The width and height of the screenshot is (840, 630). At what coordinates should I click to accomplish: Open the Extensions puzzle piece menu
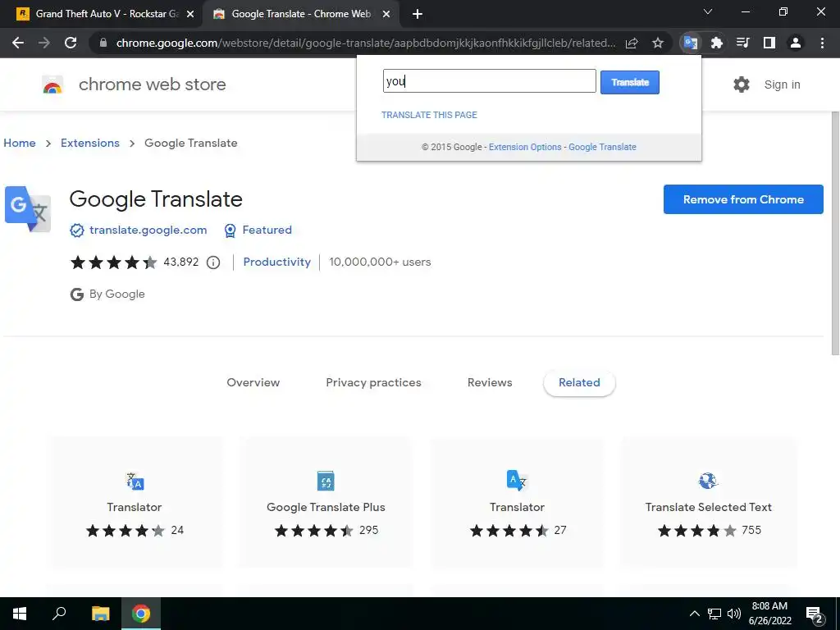point(717,43)
